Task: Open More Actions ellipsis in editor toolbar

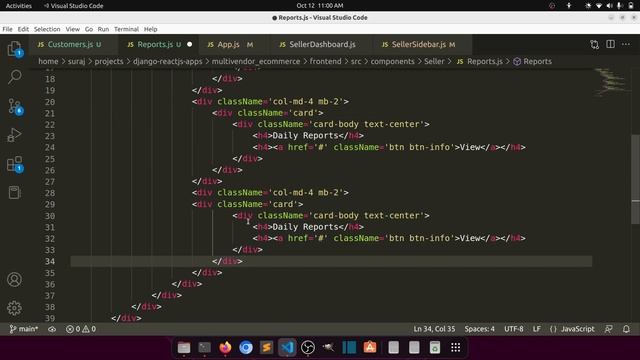Action: tap(626, 44)
